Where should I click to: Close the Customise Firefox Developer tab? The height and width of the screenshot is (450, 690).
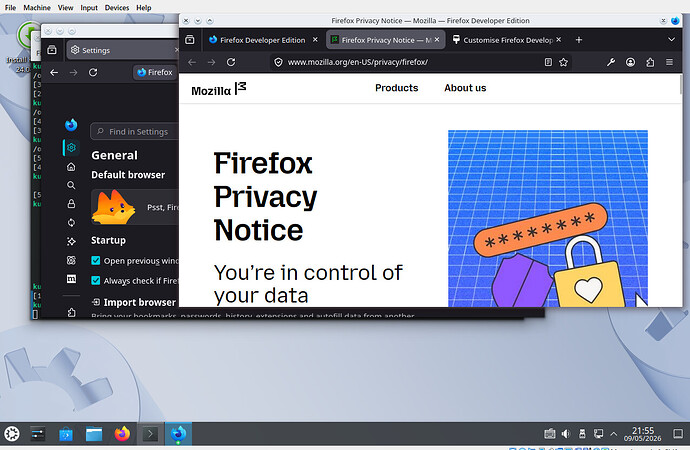coord(558,40)
